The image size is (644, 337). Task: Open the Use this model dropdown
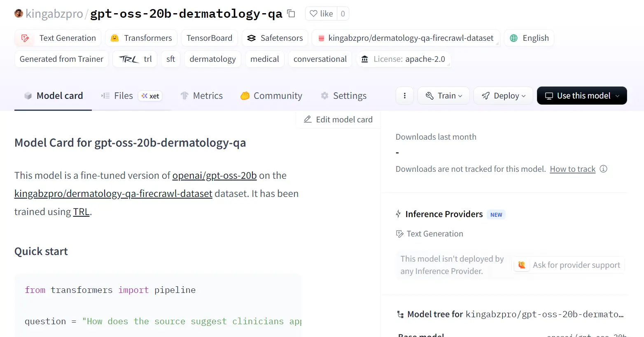pos(581,96)
